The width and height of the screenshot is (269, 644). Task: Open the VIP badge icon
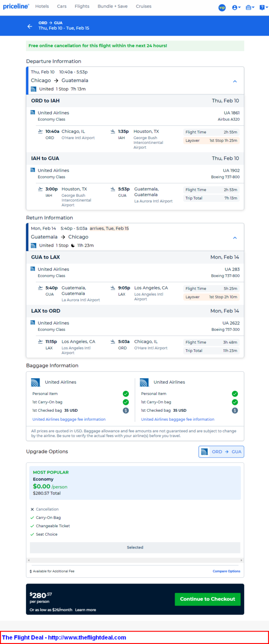(x=222, y=7)
